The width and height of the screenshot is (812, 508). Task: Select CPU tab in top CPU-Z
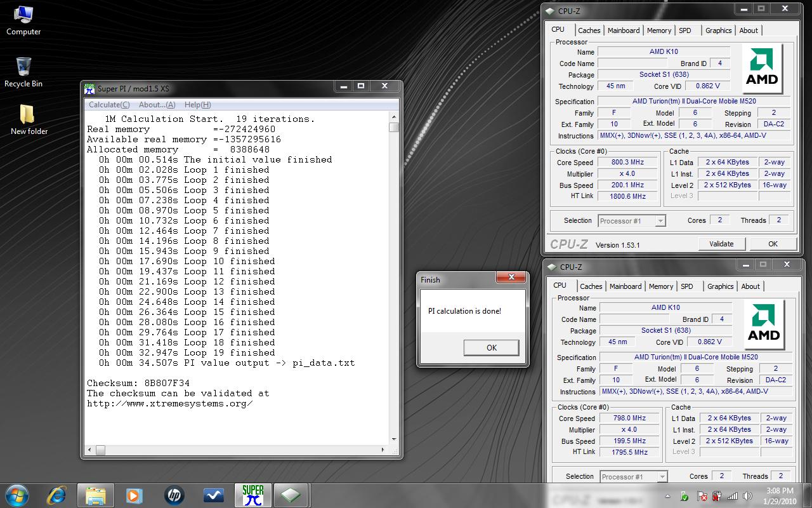pos(558,29)
